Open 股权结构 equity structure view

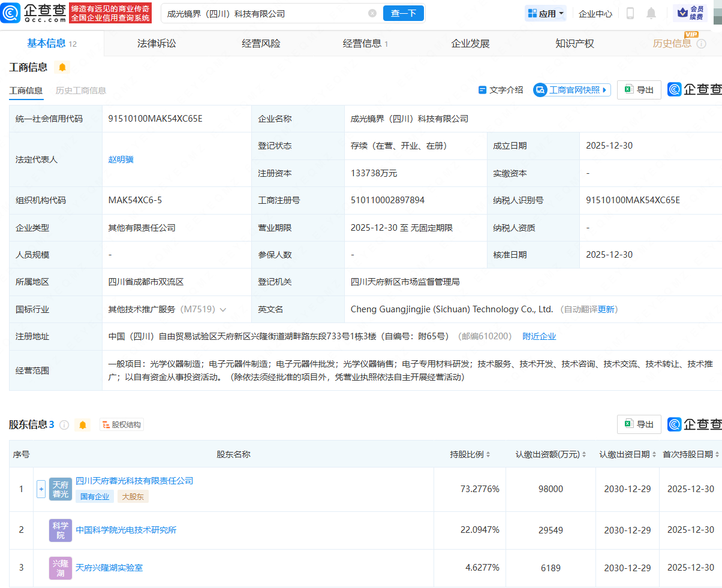[x=122, y=424]
